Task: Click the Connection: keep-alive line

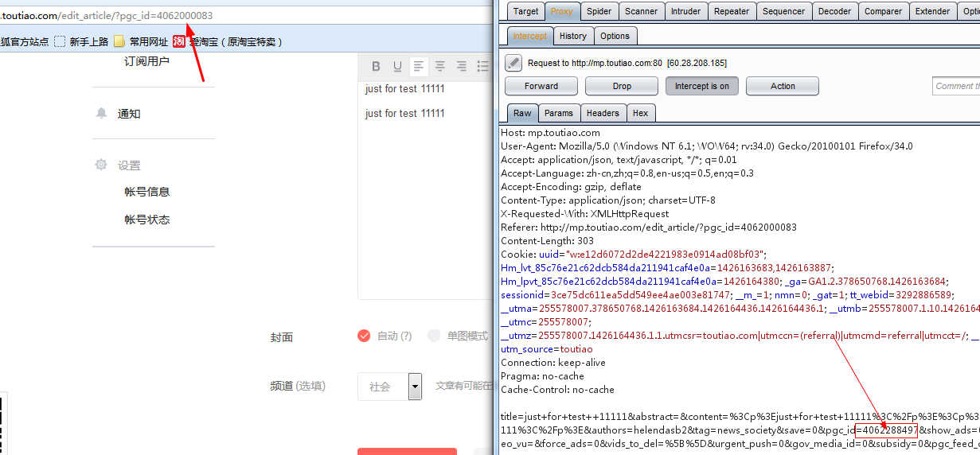Action: point(552,363)
